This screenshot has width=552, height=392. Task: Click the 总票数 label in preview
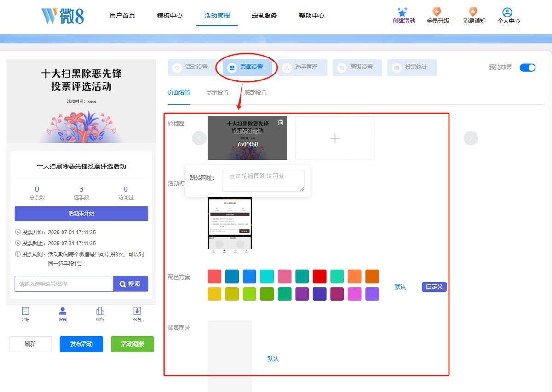[x=37, y=198]
